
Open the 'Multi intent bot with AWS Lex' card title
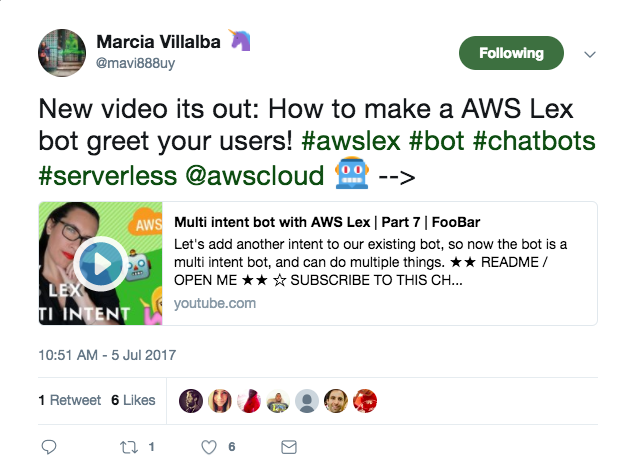tap(327, 222)
